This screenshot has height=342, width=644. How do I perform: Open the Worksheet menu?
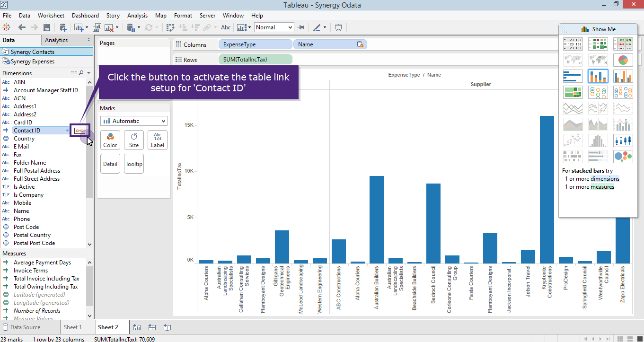(51, 16)
